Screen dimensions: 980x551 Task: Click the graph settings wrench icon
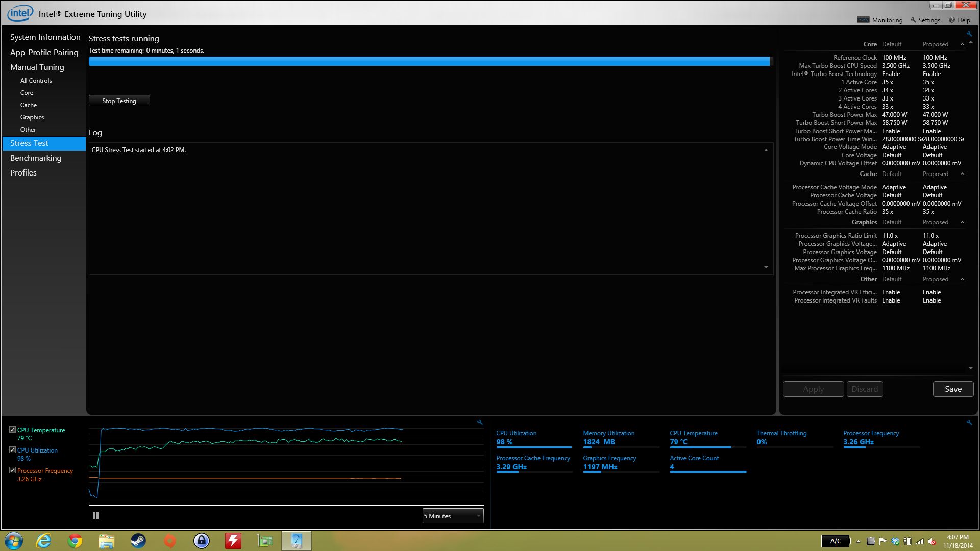tap(480, 422)
